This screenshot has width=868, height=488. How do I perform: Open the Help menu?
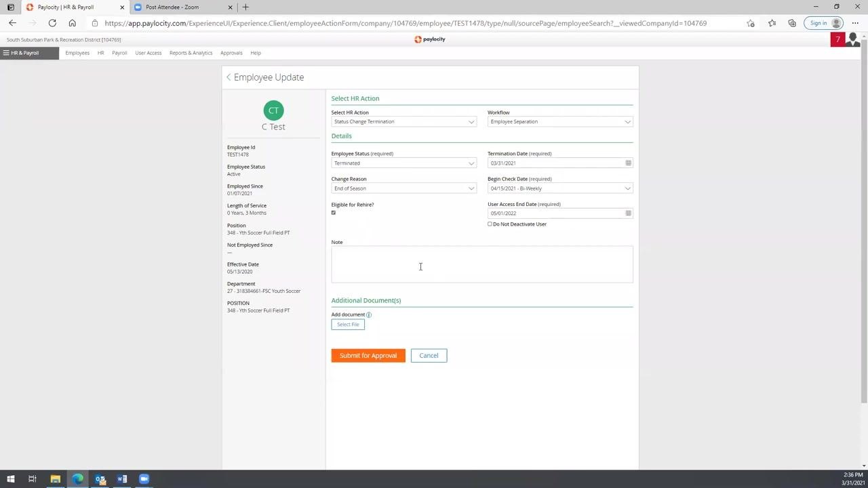pos(256,53)
